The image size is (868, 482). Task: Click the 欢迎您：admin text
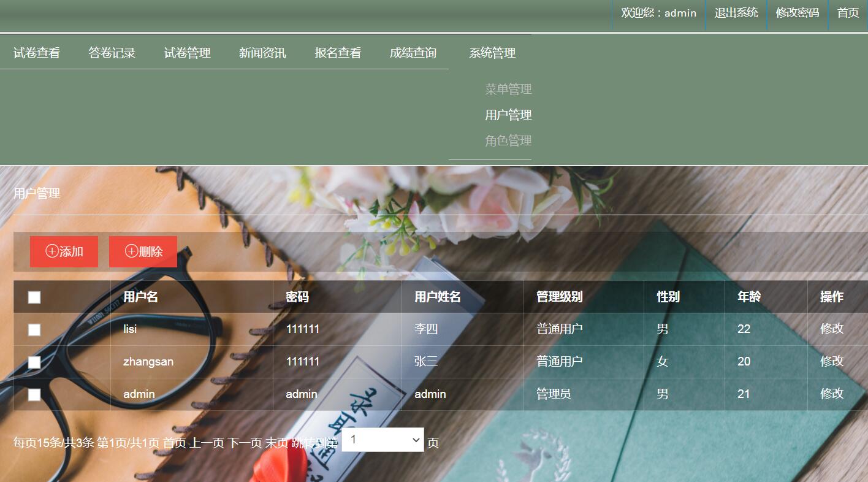659,13
